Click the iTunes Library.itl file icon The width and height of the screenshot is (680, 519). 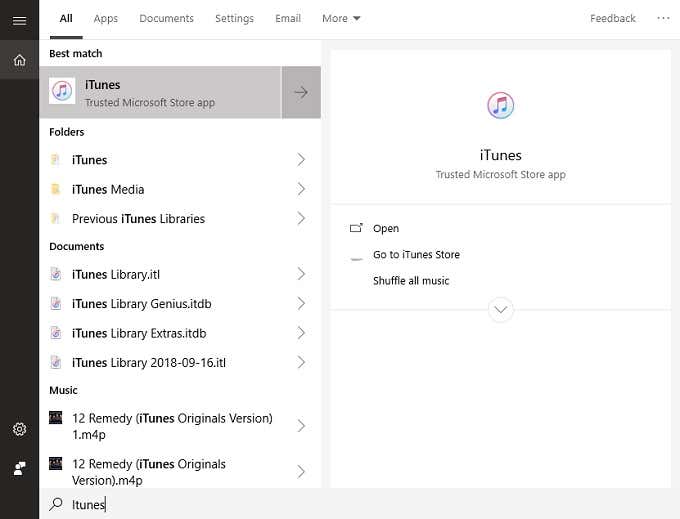[56, 274]
